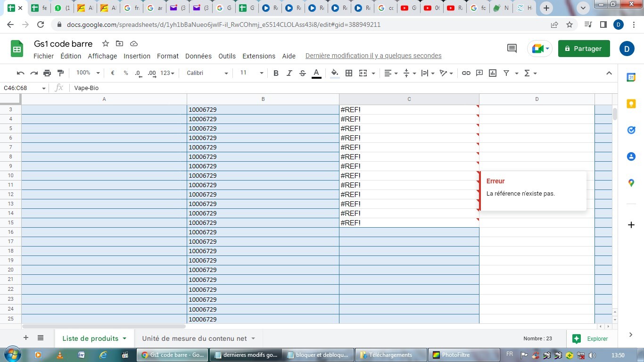Switch to Unité de mesure du contenu net tab
This screenshot has height=362, width=644.
point(198,338)
